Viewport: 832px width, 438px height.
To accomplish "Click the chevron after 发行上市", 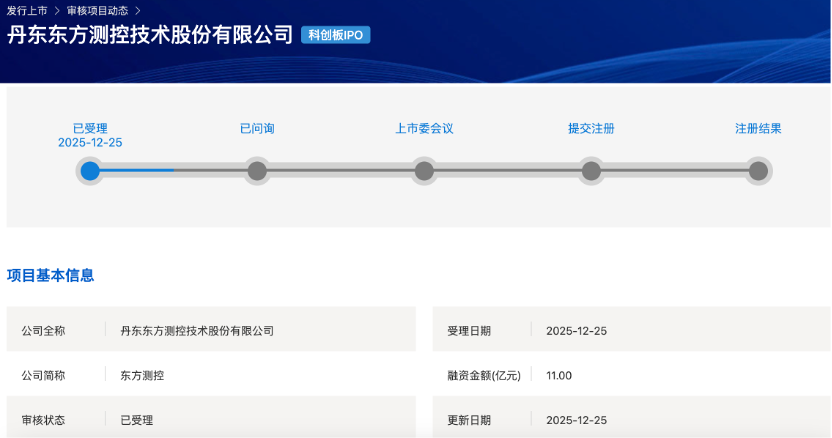I will coord(57,10).
